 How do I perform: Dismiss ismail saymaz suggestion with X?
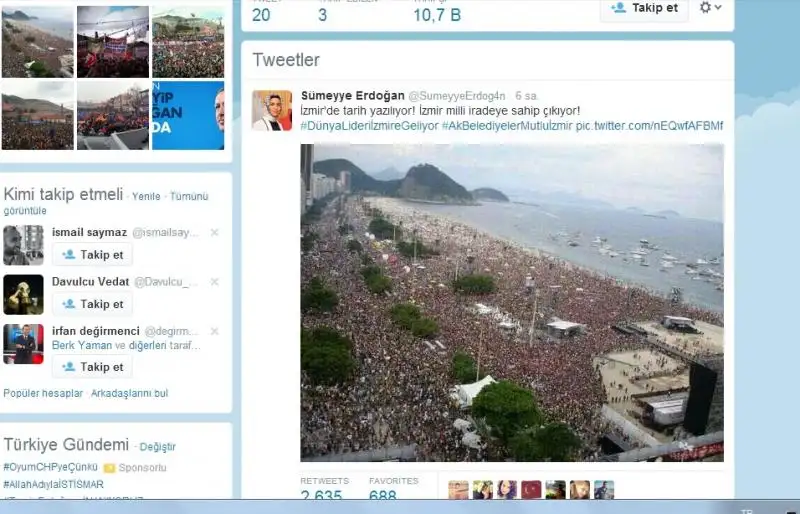[215, 232]
